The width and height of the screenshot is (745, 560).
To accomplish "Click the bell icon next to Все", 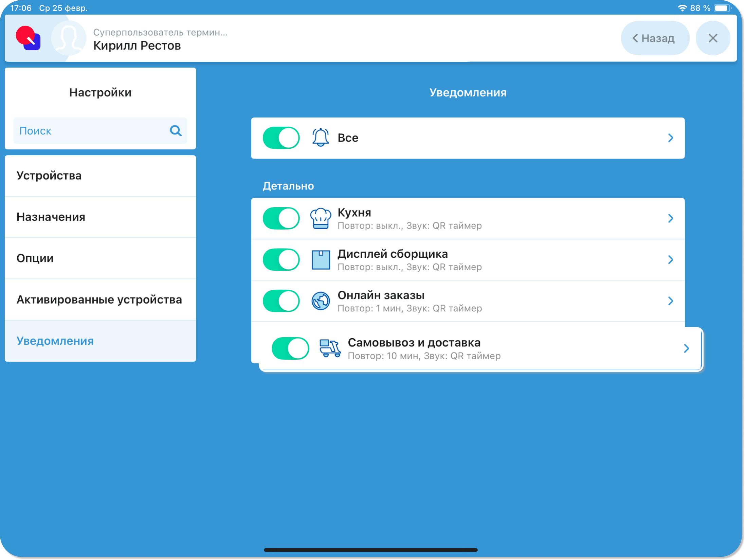I will (x=320, y=138).
